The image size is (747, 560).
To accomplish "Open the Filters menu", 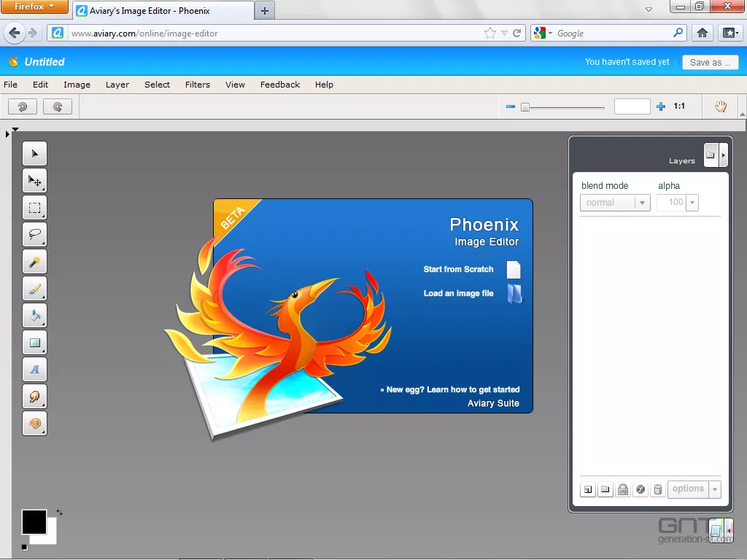I will pyautogui.click(x=197, y=85).
